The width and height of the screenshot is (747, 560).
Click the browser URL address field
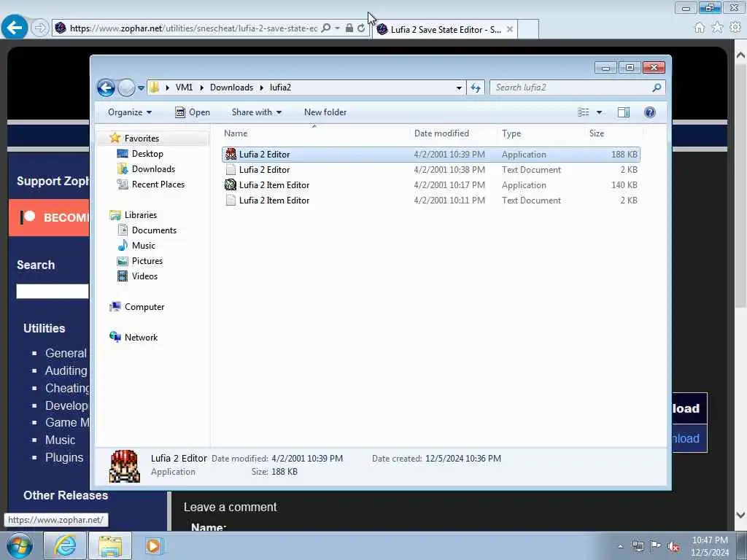point(193,28)
